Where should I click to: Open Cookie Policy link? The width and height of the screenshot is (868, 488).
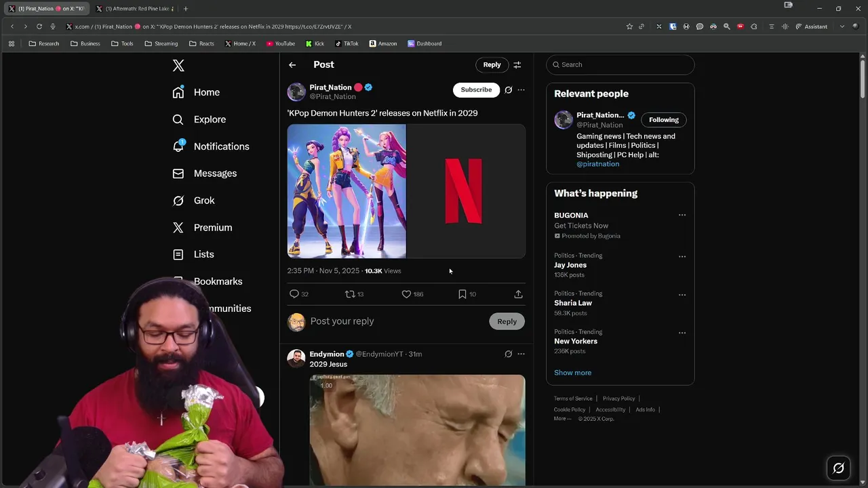[x=570, y=409]
